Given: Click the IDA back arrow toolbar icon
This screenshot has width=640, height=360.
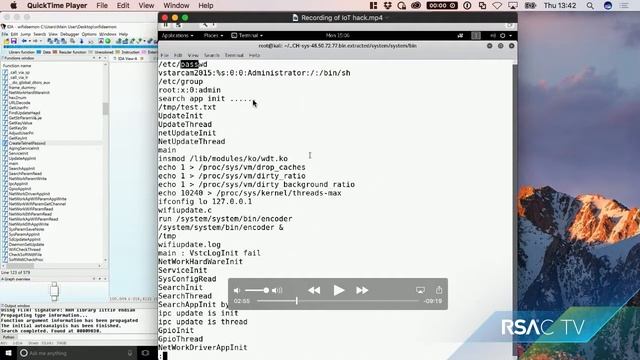Looking at the screenshot, I should (x=25, y=41).
